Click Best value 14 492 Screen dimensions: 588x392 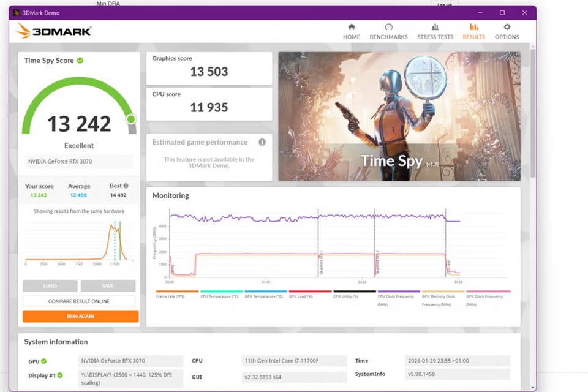coord(118,195)
